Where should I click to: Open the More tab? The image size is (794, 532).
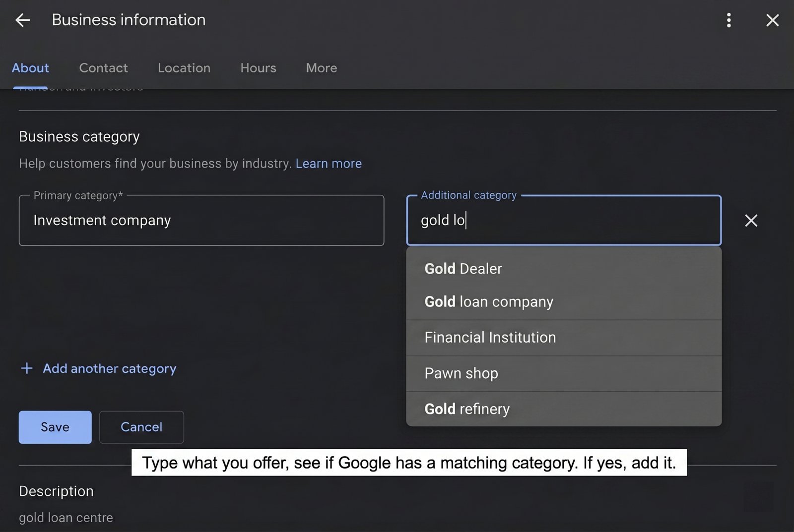click(322, 68)
